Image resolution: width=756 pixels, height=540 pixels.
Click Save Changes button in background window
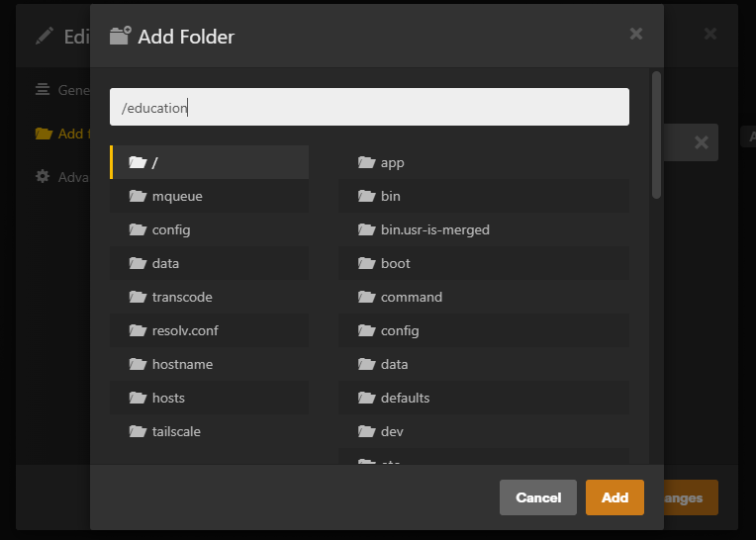point(691,497)
